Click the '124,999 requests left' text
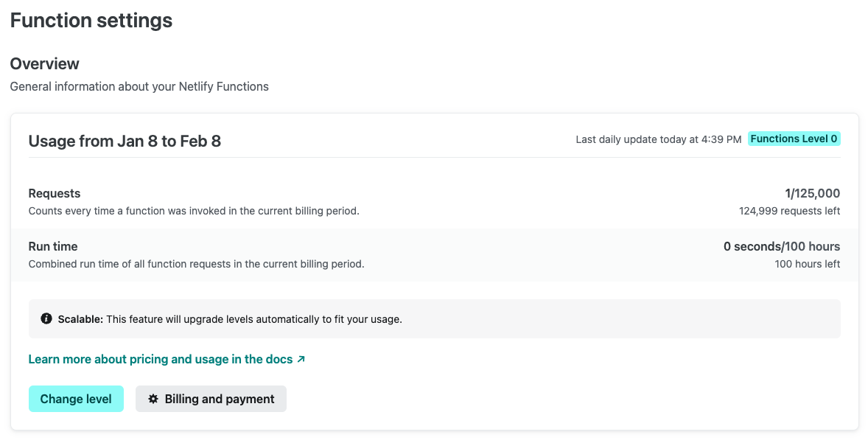Image resolution: width=868 pixels, height=443 pixels. tap(789, 211)
